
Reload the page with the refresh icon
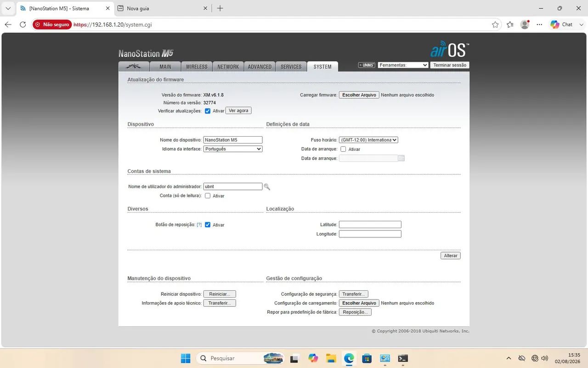pyautogui.click(x=23, y=24)
